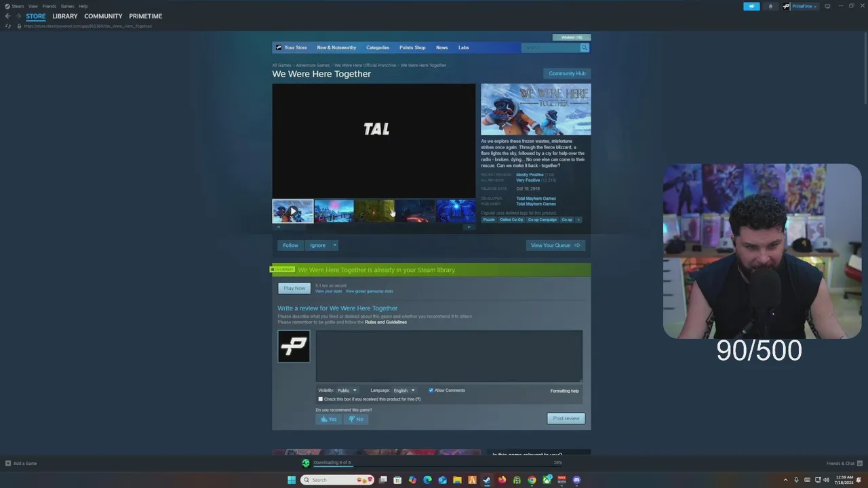Open the Language English dropdown
Screen dimensions: 868x488
pos(403,390)
